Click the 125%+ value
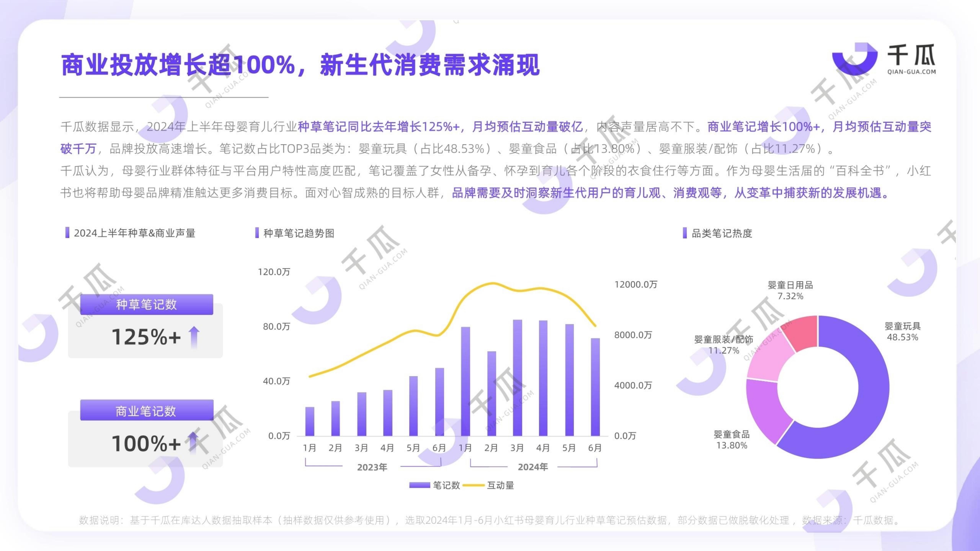The width and height of the screenshot is (980, 551). pyautogui.click(x=146, y=337)
